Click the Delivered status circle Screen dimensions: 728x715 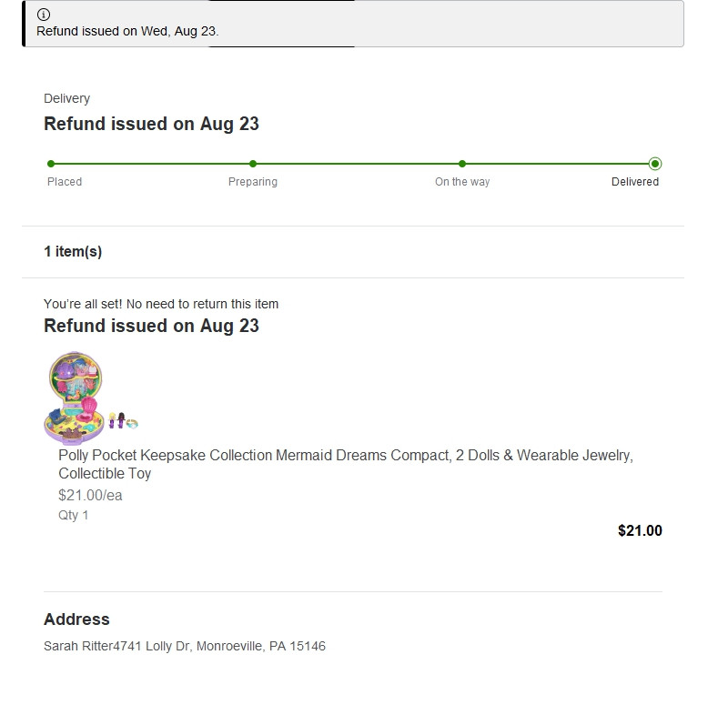(655, 164)
